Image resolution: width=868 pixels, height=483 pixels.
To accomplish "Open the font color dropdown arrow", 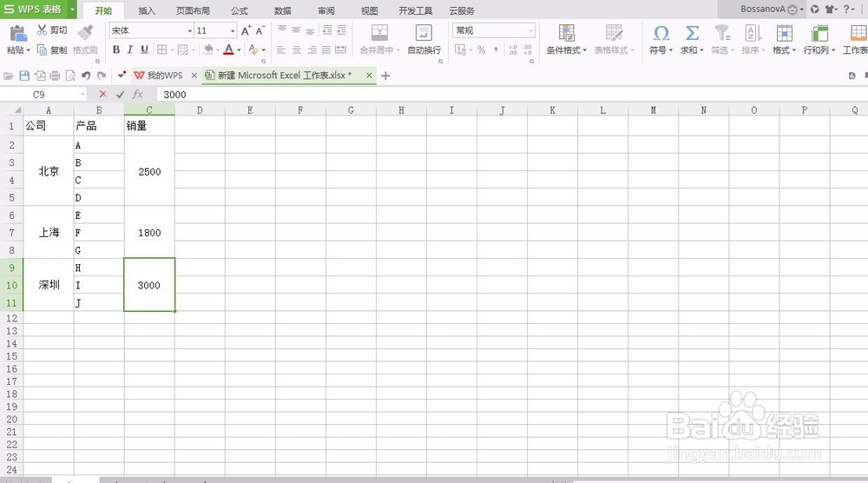I will (x=240, y=50).
